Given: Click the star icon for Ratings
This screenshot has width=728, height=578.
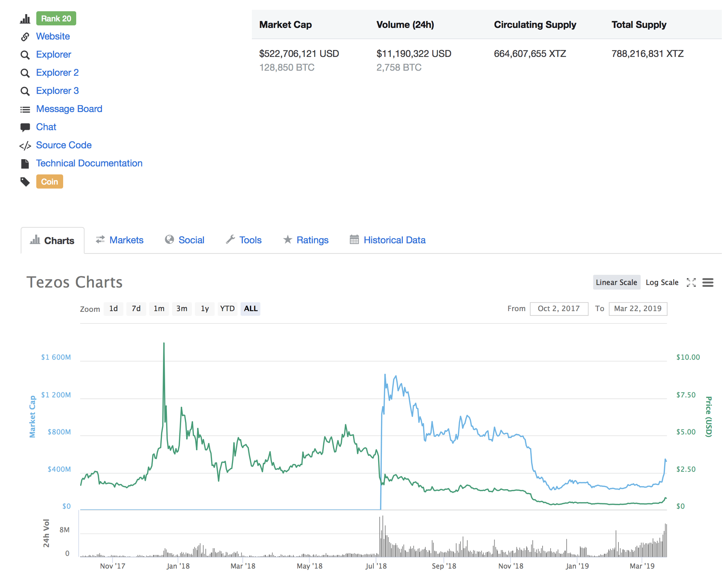Looking at the screenshot, I should 288,239.
